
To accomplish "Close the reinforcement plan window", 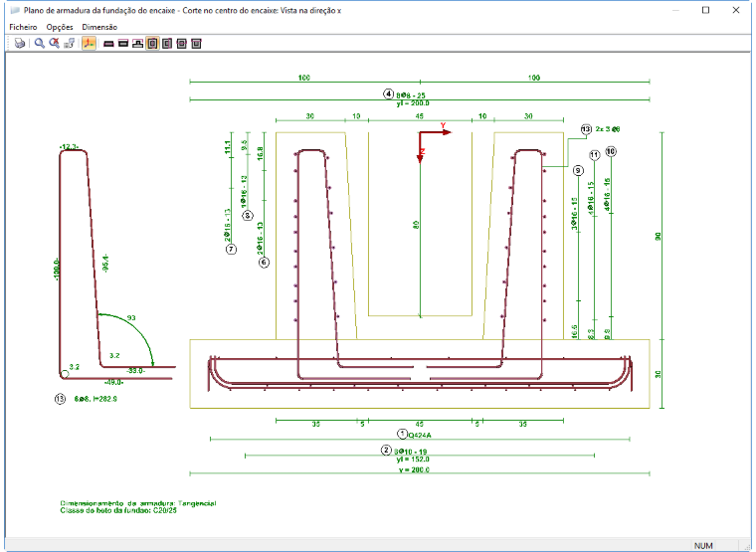I will point(736,10).
